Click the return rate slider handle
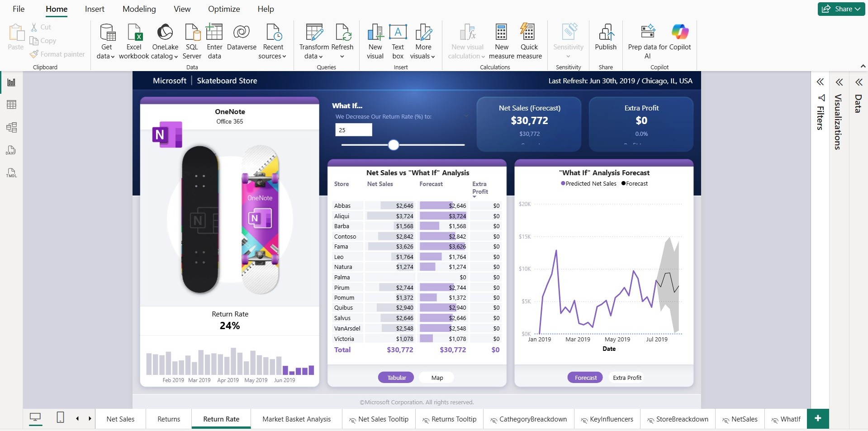868x431 pixels. [x=394, y=145]
